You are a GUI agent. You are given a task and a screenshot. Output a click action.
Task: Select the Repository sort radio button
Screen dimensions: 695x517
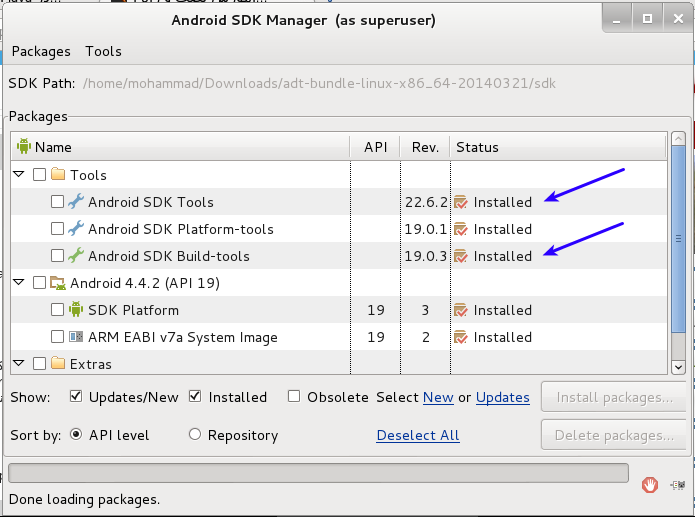[195, 435]
